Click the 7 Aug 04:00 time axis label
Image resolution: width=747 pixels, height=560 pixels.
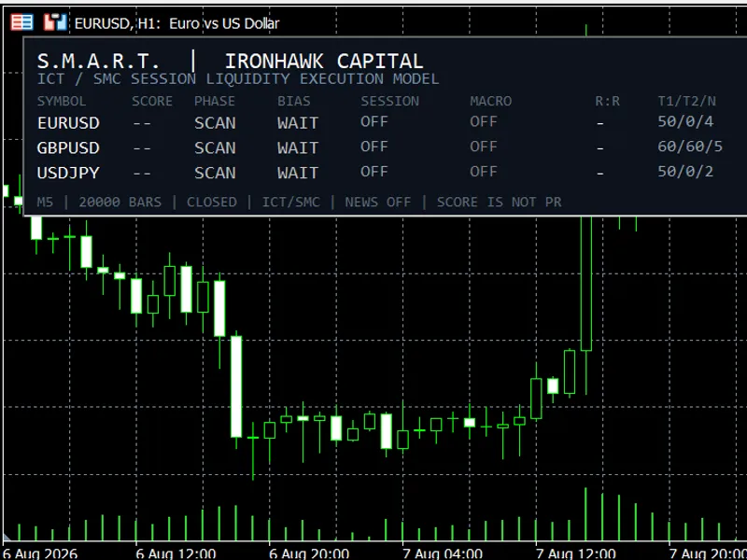(x=443, y=553)
